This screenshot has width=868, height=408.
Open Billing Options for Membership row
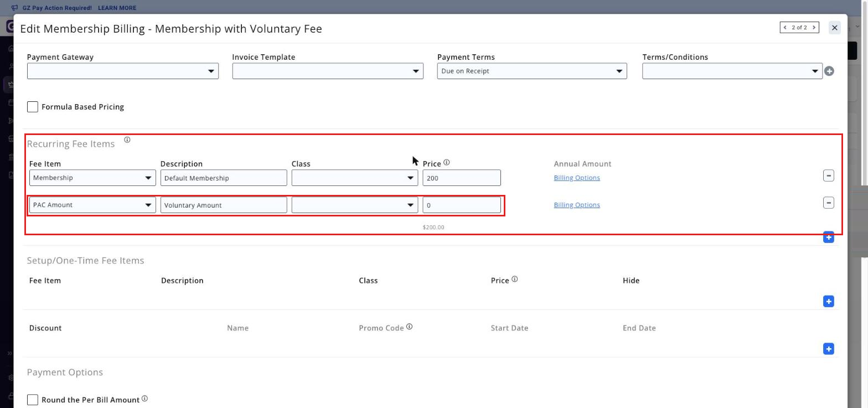tap(577, 178)
